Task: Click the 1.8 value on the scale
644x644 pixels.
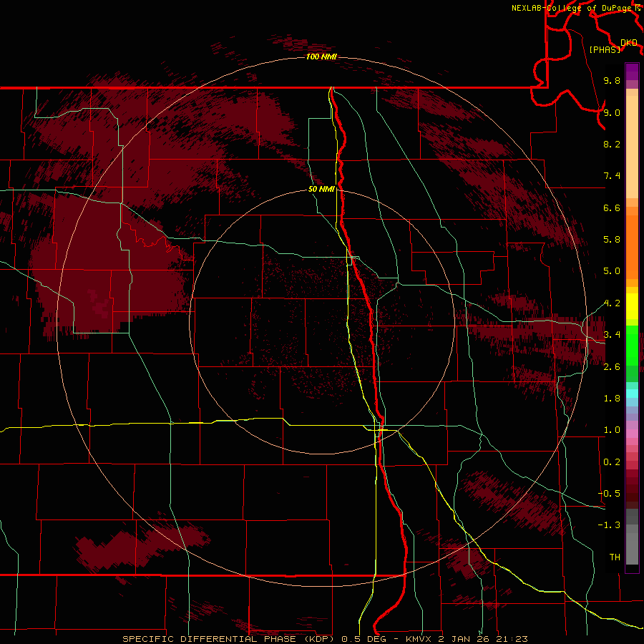Action: pos(612,399)
